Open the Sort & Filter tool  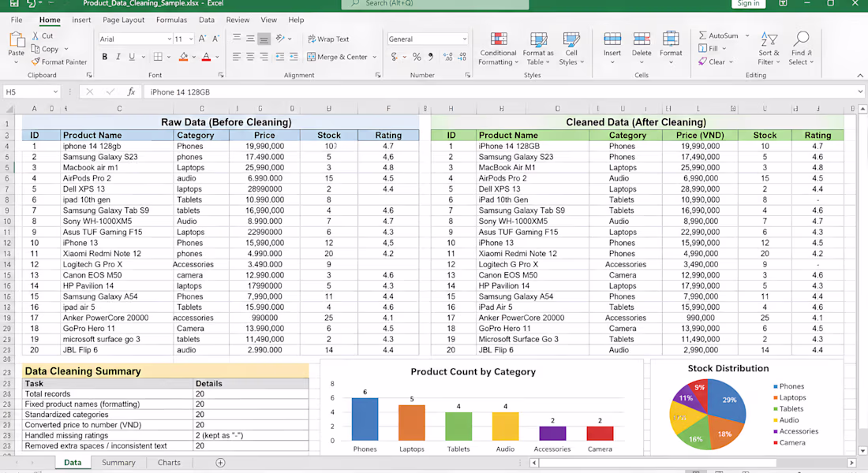769,49
